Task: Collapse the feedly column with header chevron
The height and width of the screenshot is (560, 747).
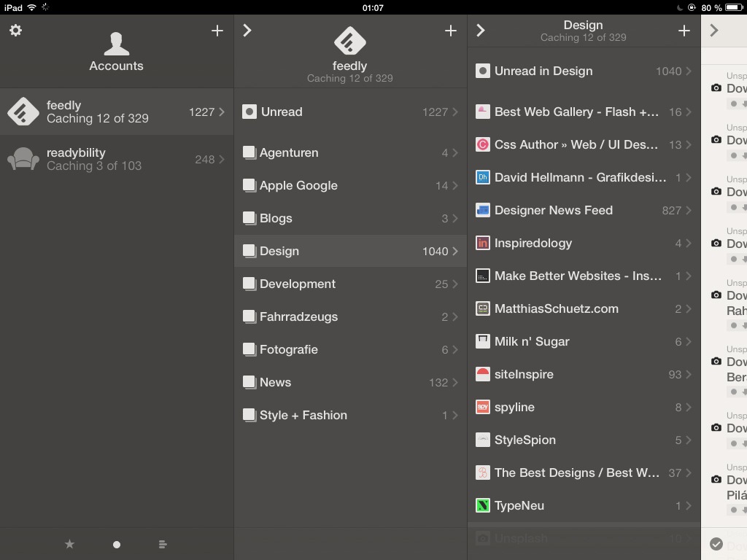Action: 247,31
